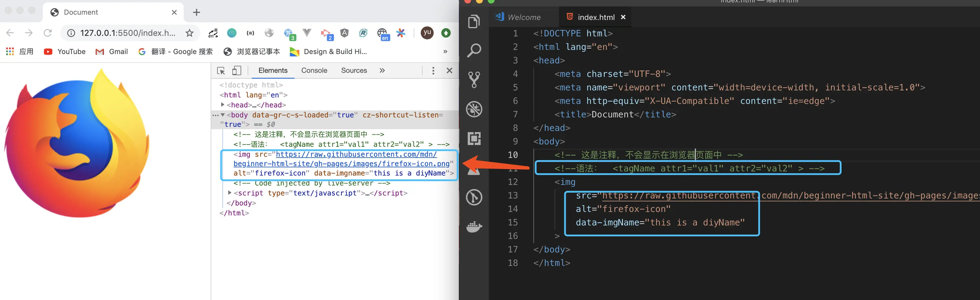980x300 pixels.
Task: Open the 'yu' Chrome profile avatar
Action: [x=427, y=33]
